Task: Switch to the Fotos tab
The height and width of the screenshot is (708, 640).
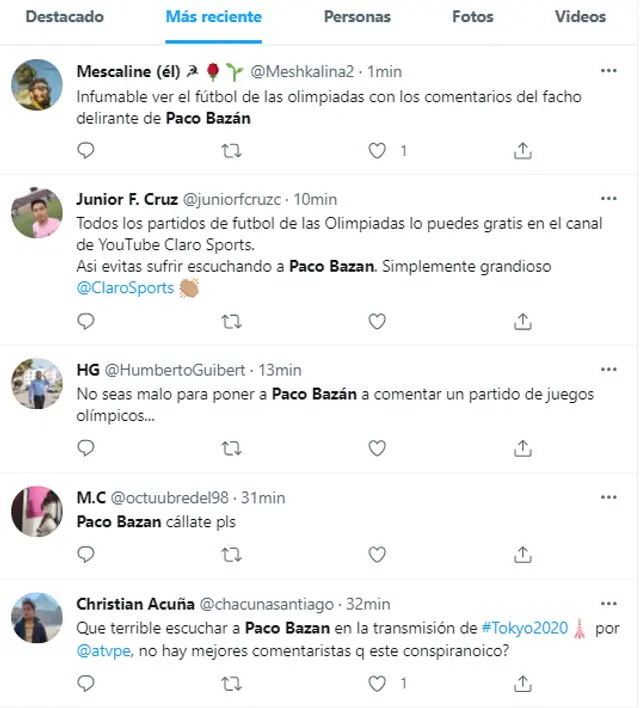Action: pyautogui.click(x=472, y=17)
